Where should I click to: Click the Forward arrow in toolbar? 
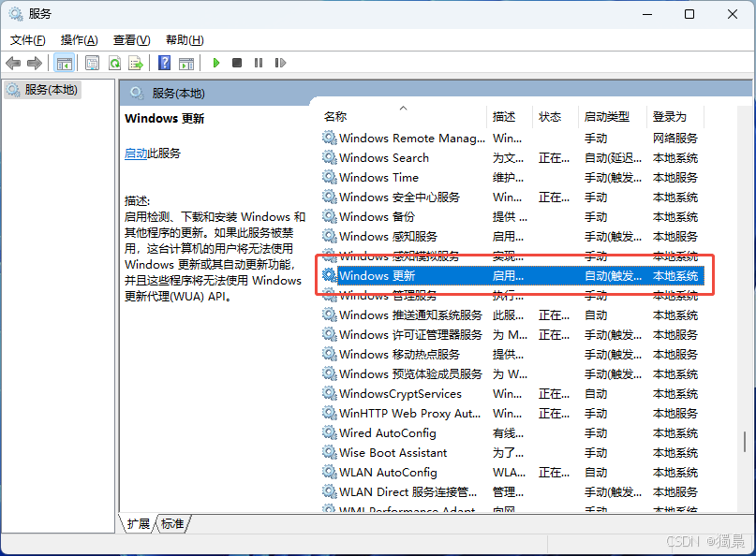coord(35,63)
